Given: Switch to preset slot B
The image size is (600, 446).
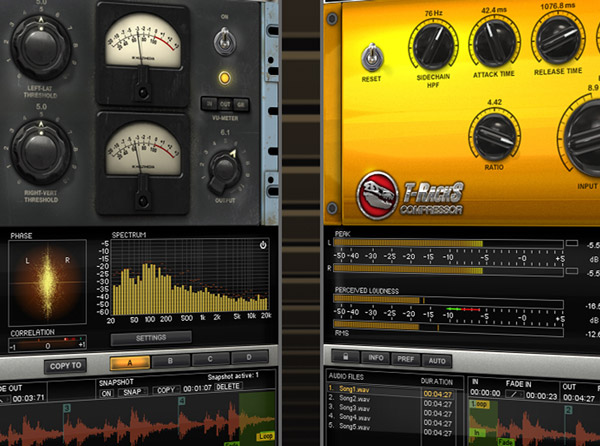Looking at the screenshot, I should click(x=170, y=361).
